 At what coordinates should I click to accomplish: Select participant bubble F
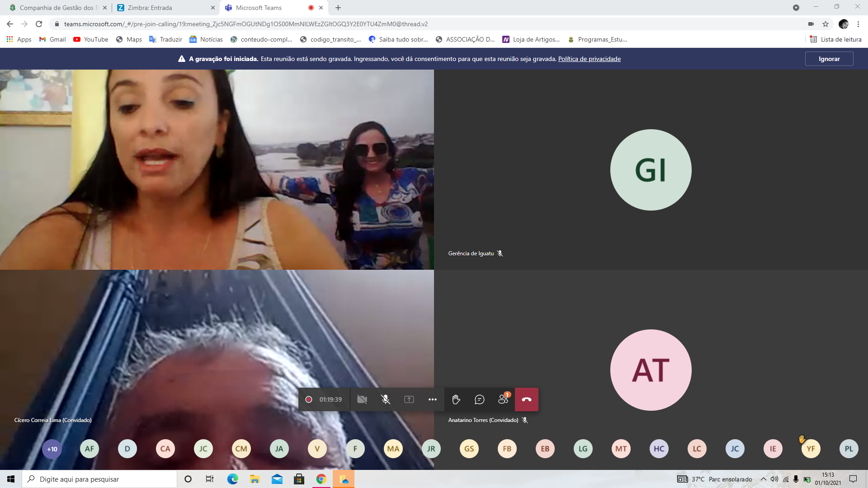pyautogui.click(x=355, y=449)
